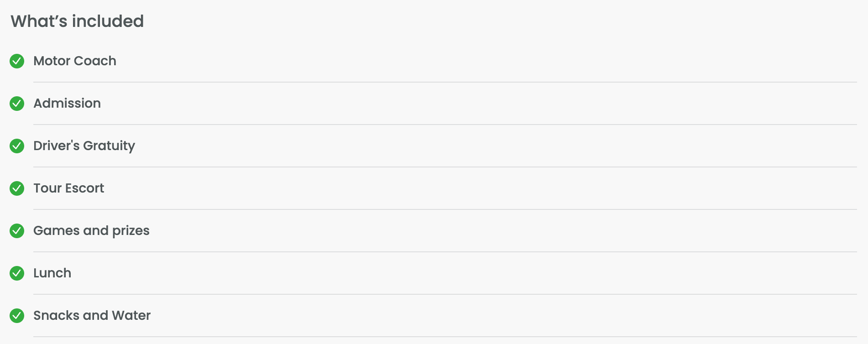
Task: Click the Tour Escort green check icon
Action: [17, 188]
